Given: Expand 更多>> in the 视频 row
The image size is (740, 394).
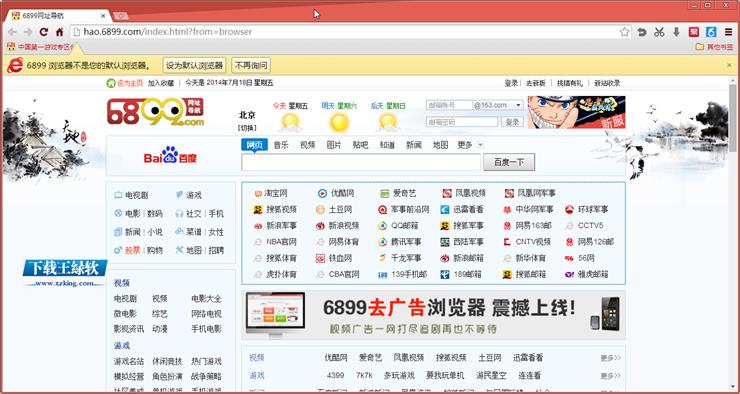Looking at the screenshot, I should tap(611, 358).
